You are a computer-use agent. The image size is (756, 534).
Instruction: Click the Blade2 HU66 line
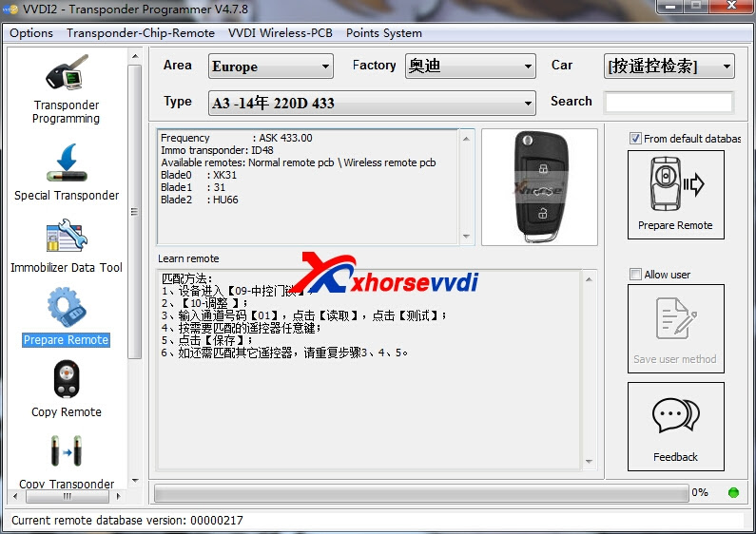200,200
